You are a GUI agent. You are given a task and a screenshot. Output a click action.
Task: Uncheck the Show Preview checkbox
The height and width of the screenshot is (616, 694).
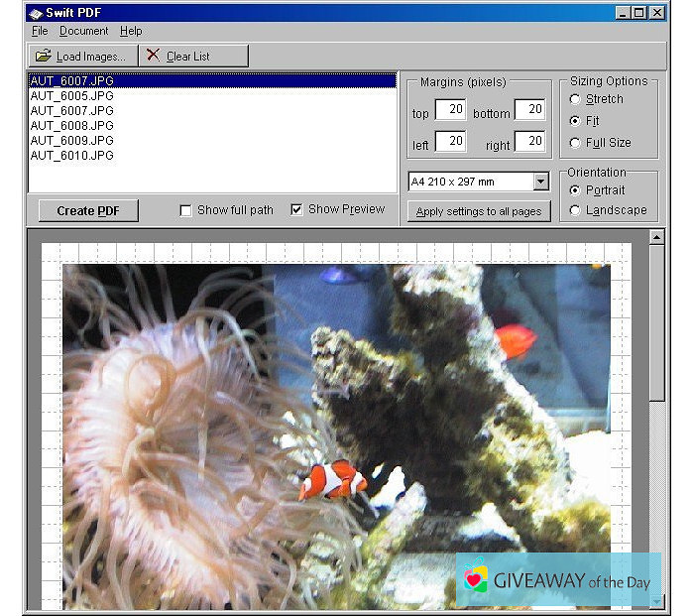point(296,209)
